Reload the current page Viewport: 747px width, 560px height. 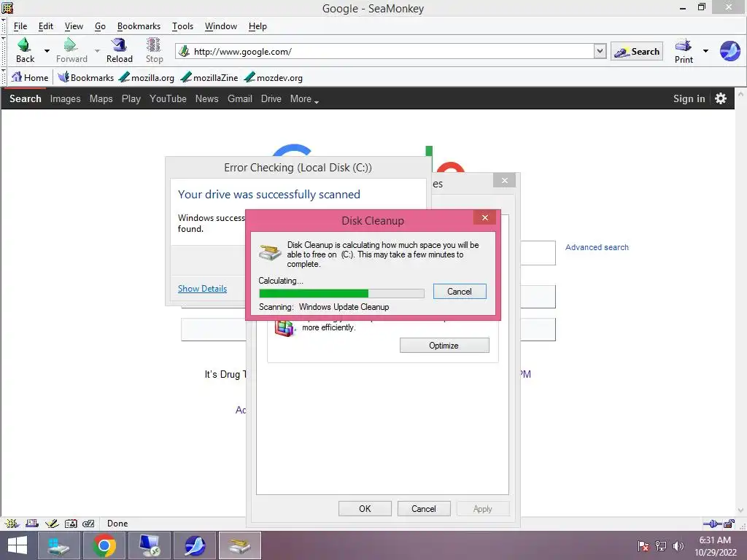point(119,50)
